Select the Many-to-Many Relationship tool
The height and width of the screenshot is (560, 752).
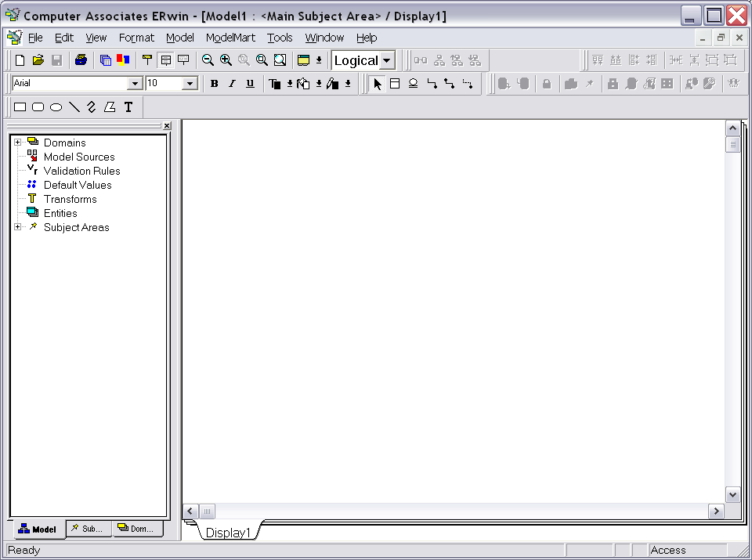[450, 84]
